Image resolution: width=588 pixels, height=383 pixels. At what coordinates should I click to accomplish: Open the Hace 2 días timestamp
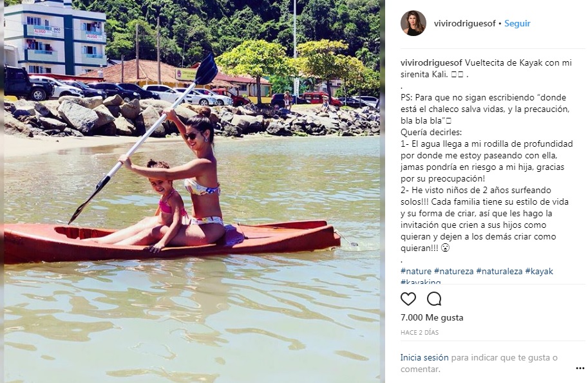420,332
